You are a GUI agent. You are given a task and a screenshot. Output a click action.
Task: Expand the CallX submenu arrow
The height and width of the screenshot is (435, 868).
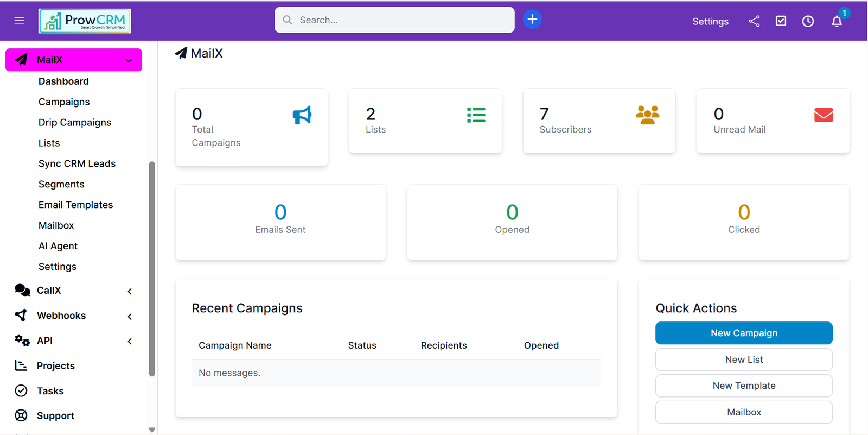point(130,291)
